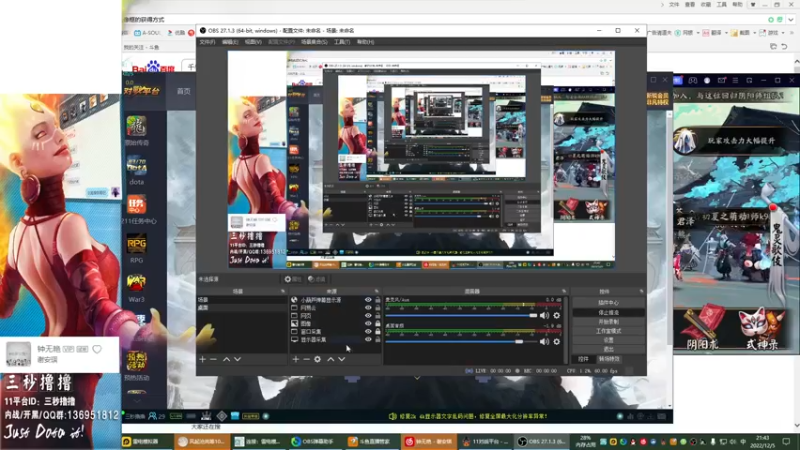Expand overflow chevron at browser toolbar end
800x450 pixels.
tap(792, 33)
